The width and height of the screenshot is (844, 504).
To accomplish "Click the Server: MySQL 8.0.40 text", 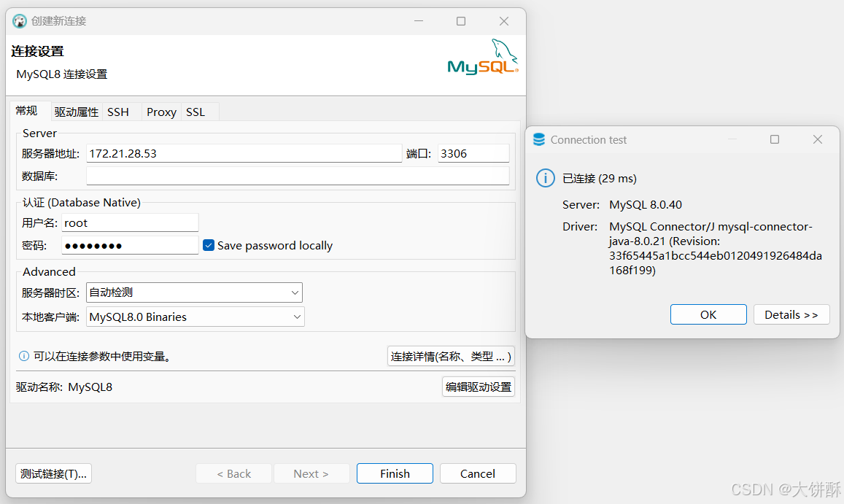I will point(622,205).
